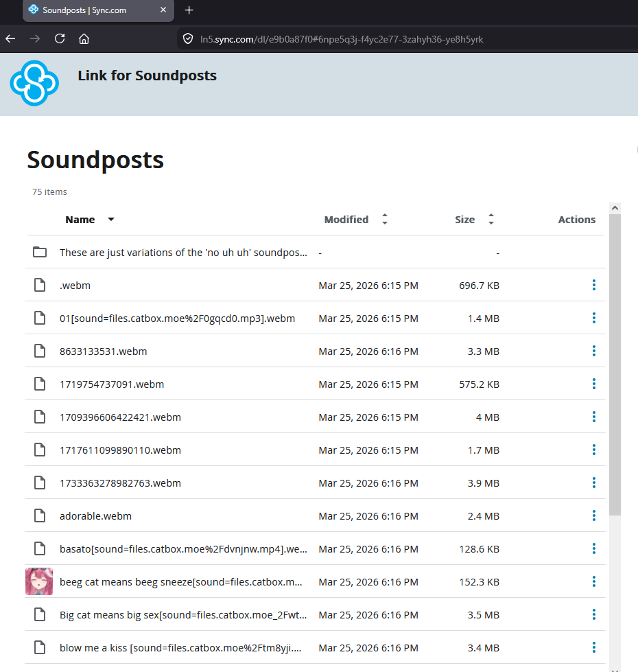Open 8633133531.webm file

(x=103, y=351)
